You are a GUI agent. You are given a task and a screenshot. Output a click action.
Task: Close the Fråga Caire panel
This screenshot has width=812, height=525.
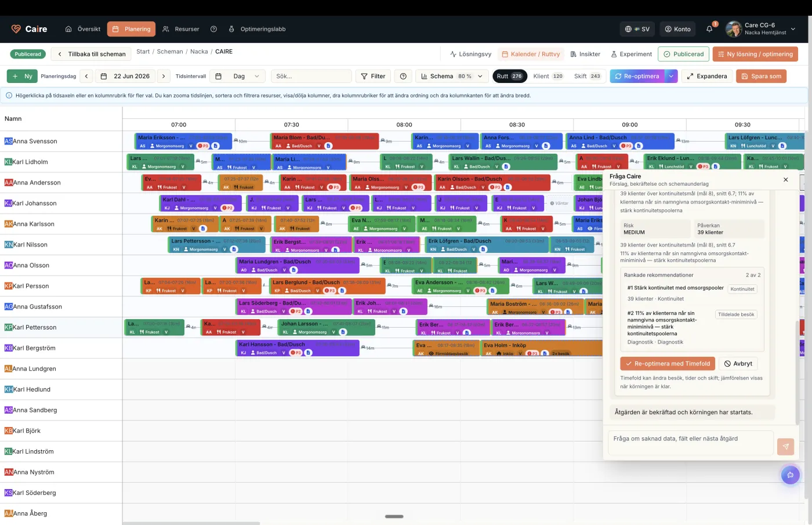[785, 180]
